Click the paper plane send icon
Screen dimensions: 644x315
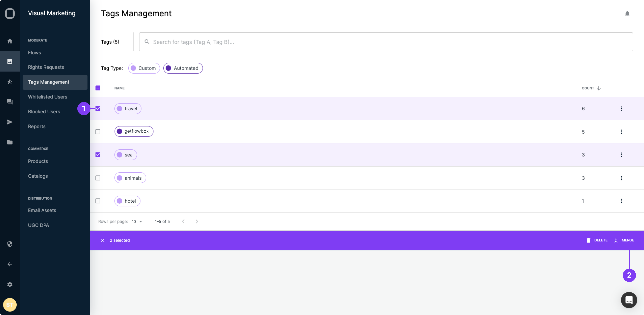(x=10, y=122)
